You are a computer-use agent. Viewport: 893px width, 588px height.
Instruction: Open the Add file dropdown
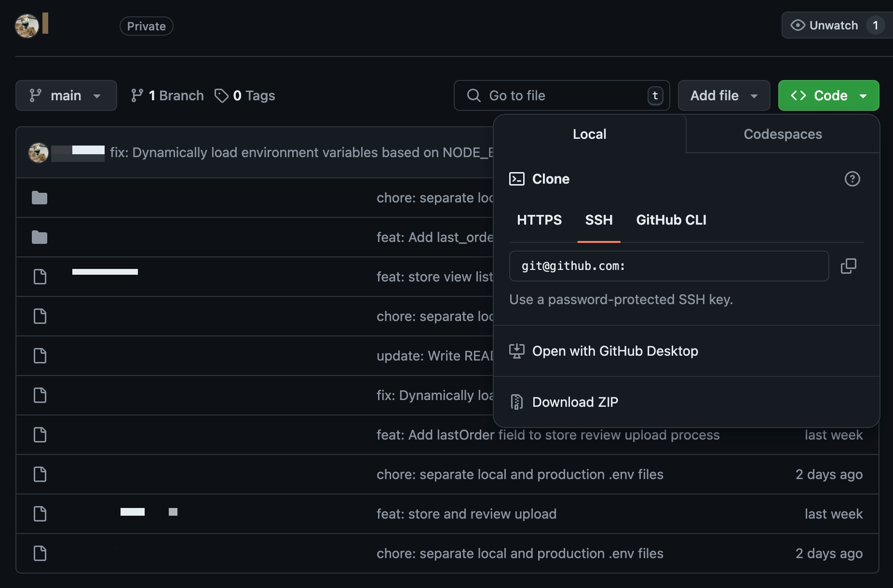724,95
